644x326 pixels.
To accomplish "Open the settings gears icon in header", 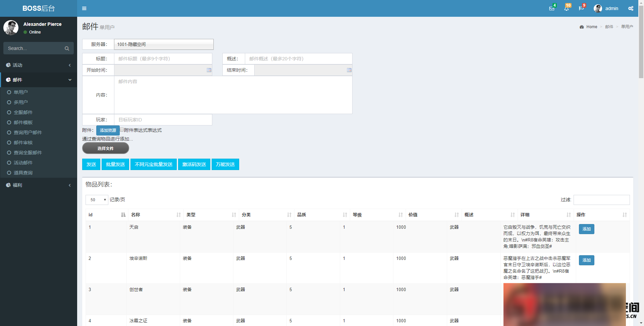I will click(631, 8).
